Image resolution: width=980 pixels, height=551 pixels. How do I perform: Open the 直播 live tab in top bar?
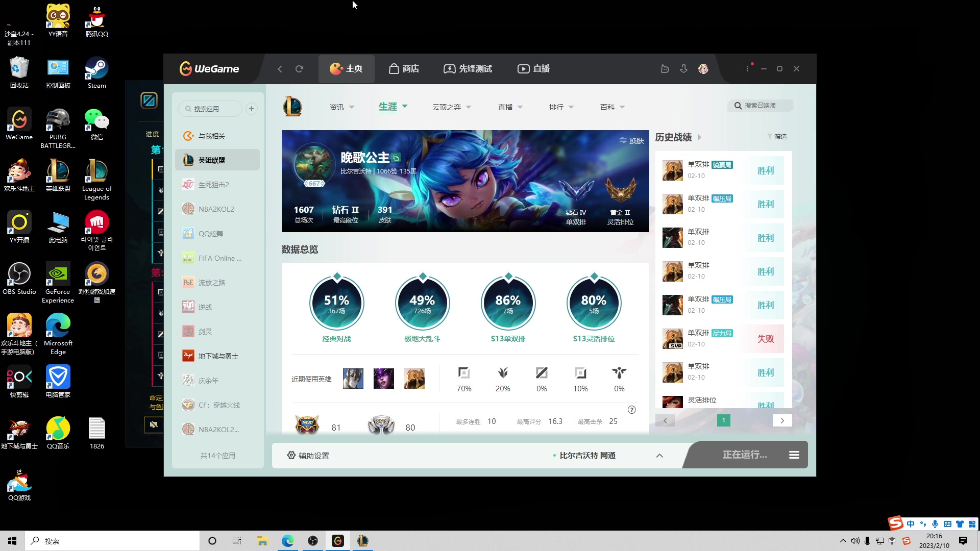click(x=533, y=69)
